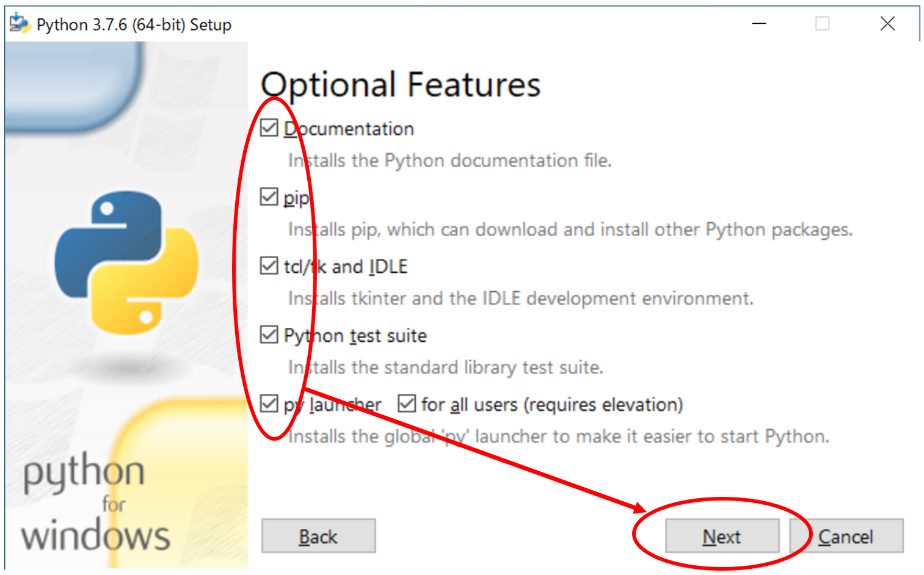Toggle the pip checkbox
924x575 pixels.
(269, 197)
